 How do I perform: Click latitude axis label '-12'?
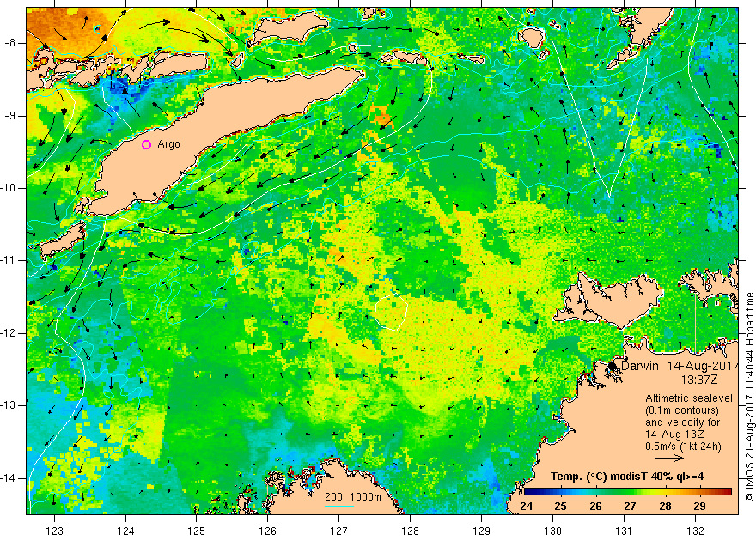(9, 333)
